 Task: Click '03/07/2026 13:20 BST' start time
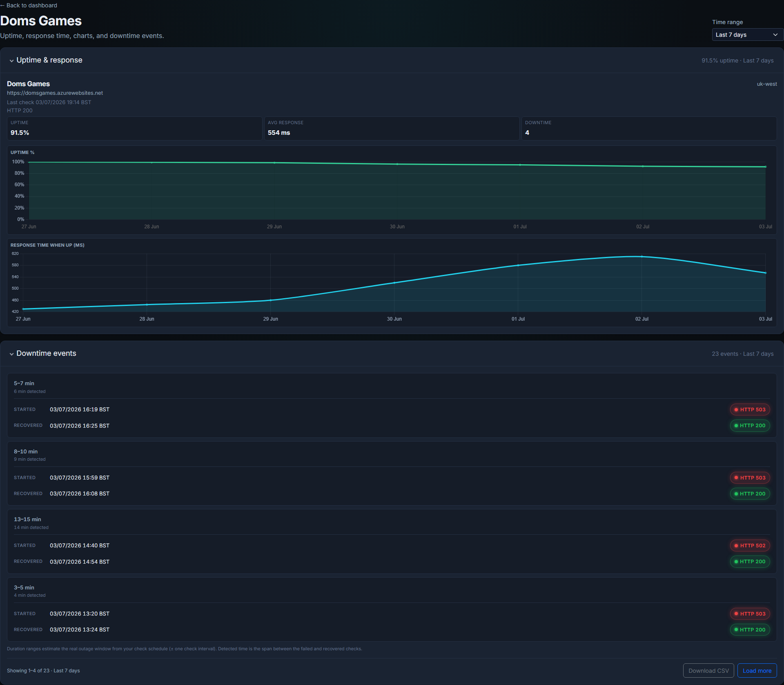click(x=80, y=614)
